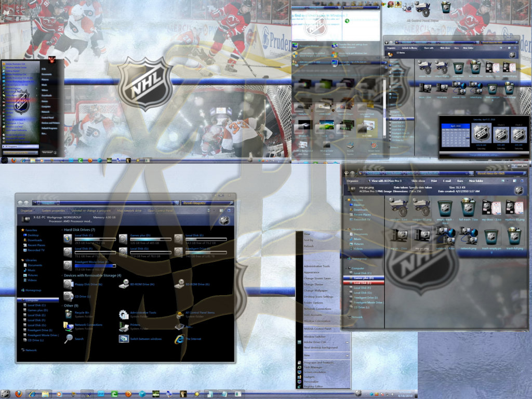The height and width of the screenshot is (399, 532).
Task: Open Network Connections icon in Computer window
Action: [x=68, y=326]
